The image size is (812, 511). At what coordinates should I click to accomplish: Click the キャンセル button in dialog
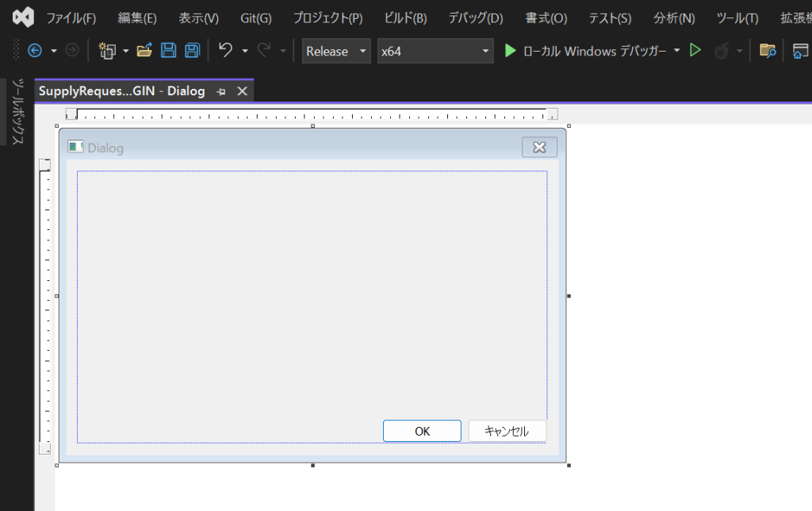click(x=507, y=431)
